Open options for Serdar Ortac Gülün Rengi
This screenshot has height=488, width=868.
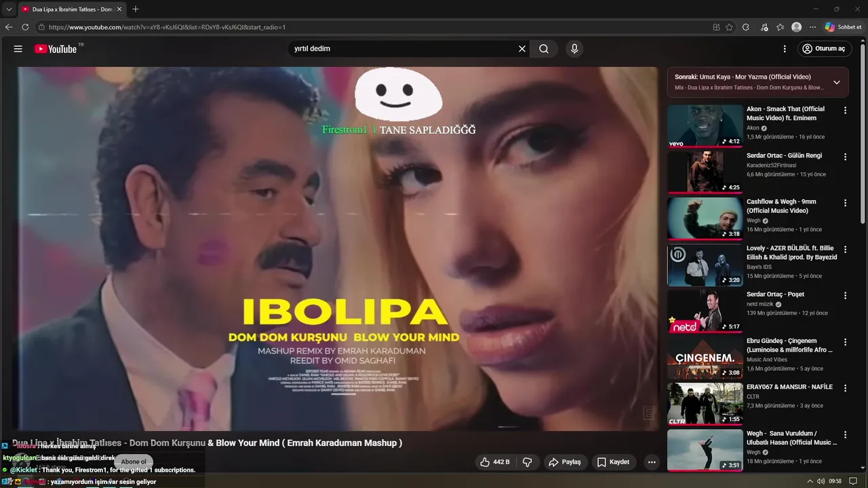tap(845, 157)
